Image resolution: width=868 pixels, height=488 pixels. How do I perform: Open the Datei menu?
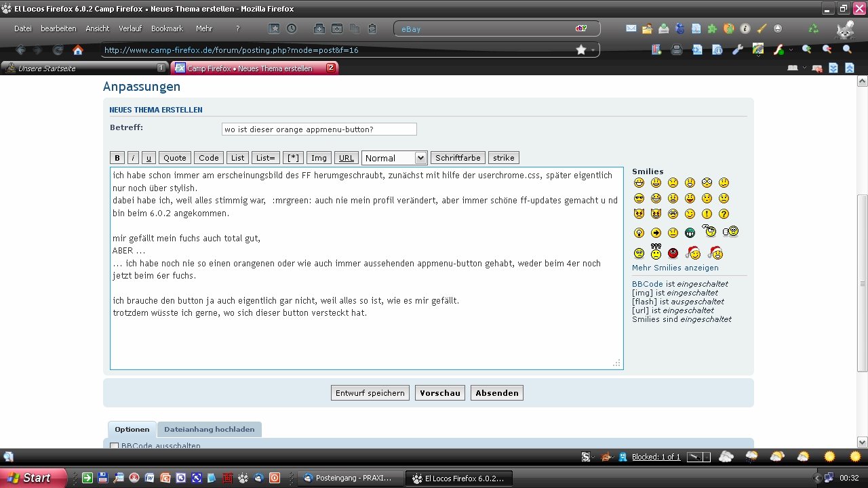(x=23, y=28)
